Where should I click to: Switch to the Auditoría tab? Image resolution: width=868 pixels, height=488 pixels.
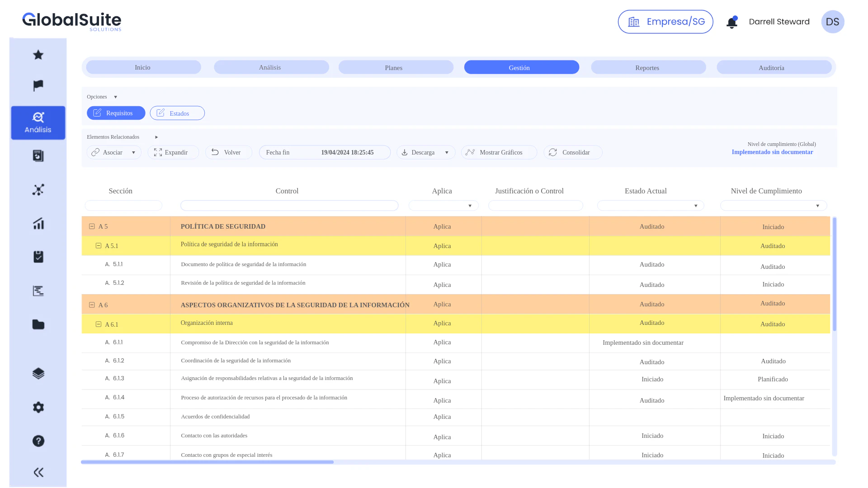coord(772,67)
